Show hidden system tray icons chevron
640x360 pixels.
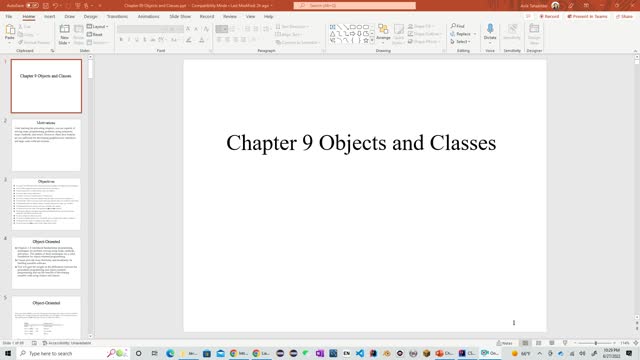point(539,353)
